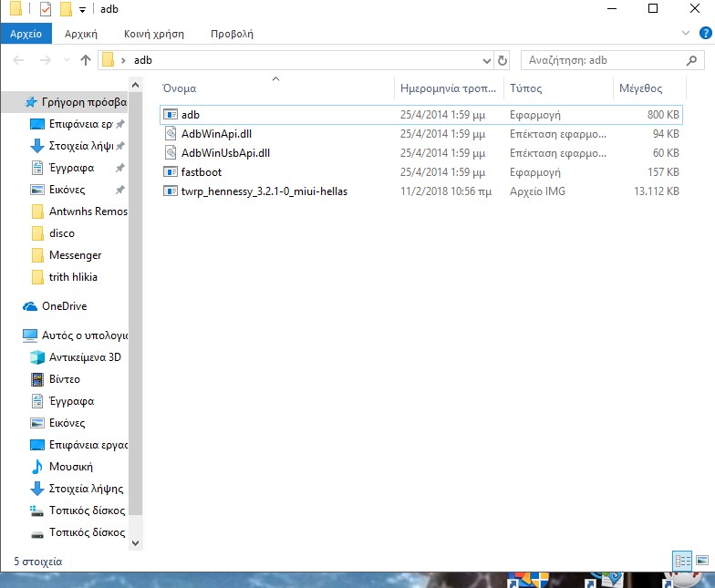Sort files by the Όνομα column header
The image size is (715, 588).
(180, 88)
